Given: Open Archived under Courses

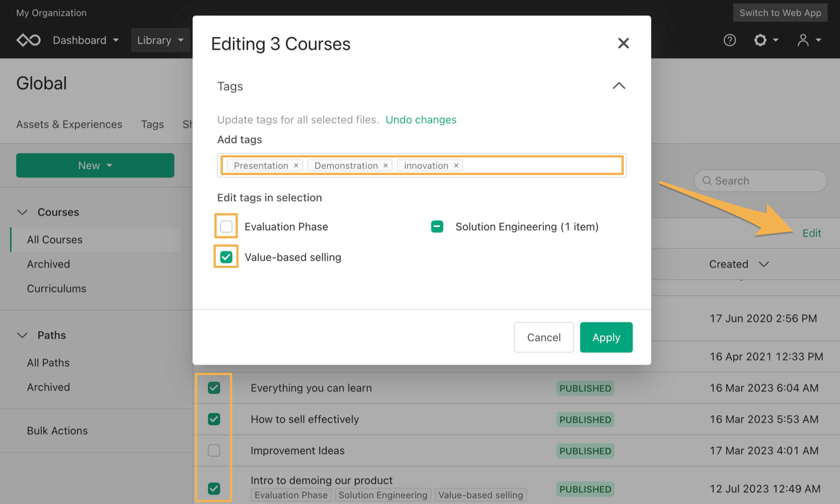Looking at the screenshot, I should click(x=48, y=264).
